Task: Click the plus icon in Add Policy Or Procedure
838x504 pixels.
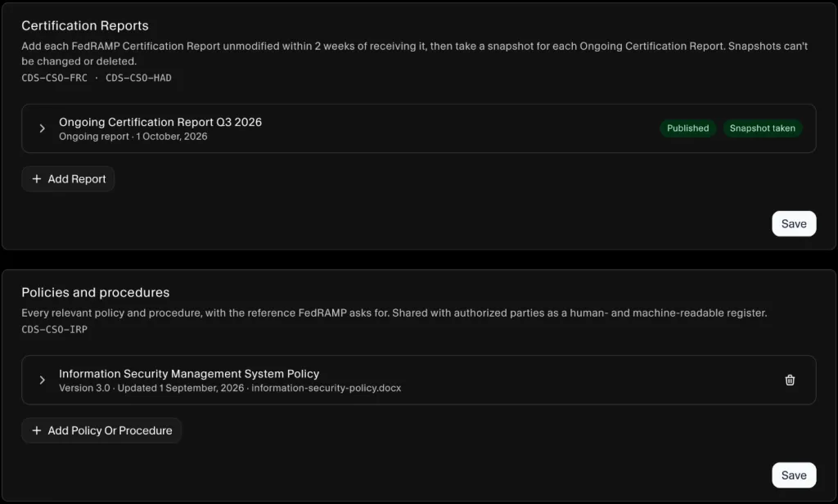Action: pyautogui.click(x=36, y=430)
